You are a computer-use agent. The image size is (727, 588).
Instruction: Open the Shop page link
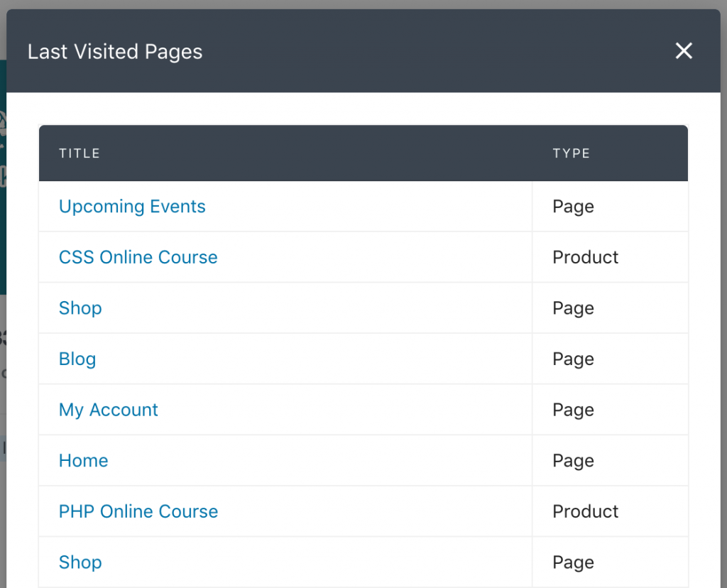pyautogui.click(x=80, y=308)
